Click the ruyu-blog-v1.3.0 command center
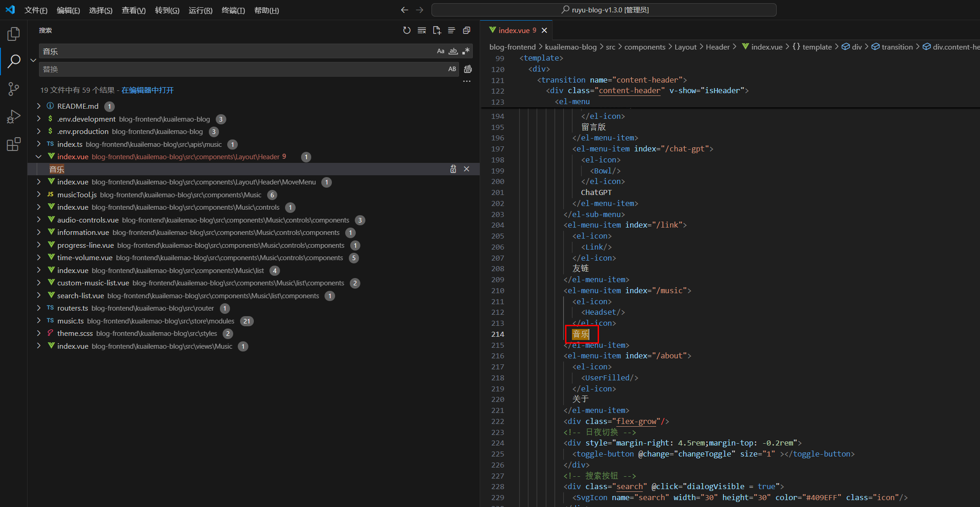 (x=604, y=10)
